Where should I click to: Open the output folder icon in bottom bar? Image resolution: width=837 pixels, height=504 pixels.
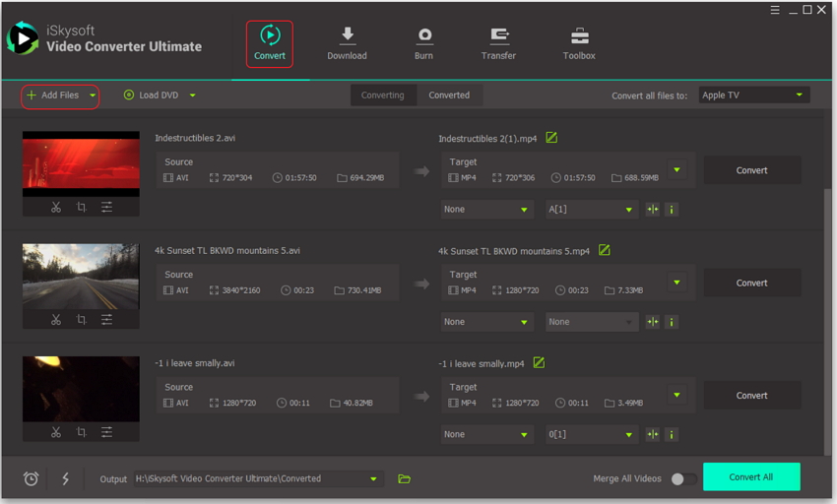tap(404, 478)
